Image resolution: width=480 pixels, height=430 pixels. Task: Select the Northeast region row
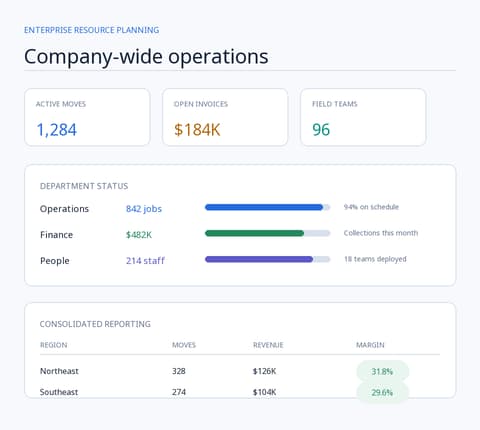pos(240,371)
